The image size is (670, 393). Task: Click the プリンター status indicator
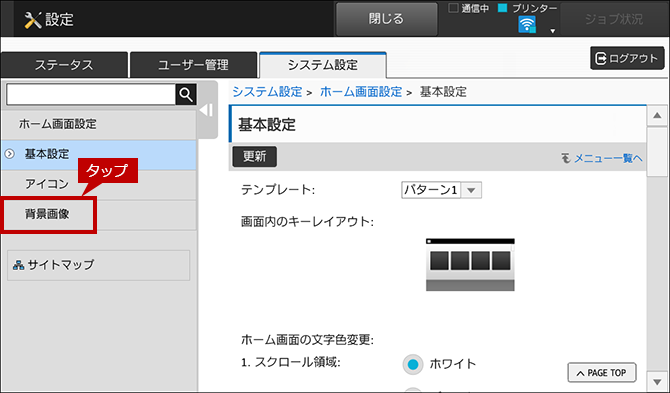click(x=503, y=8)
